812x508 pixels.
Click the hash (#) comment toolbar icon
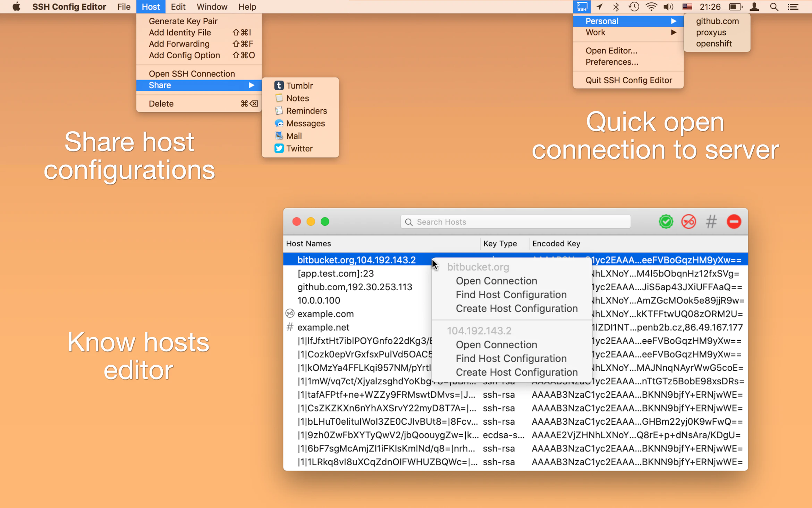[711, 222]
